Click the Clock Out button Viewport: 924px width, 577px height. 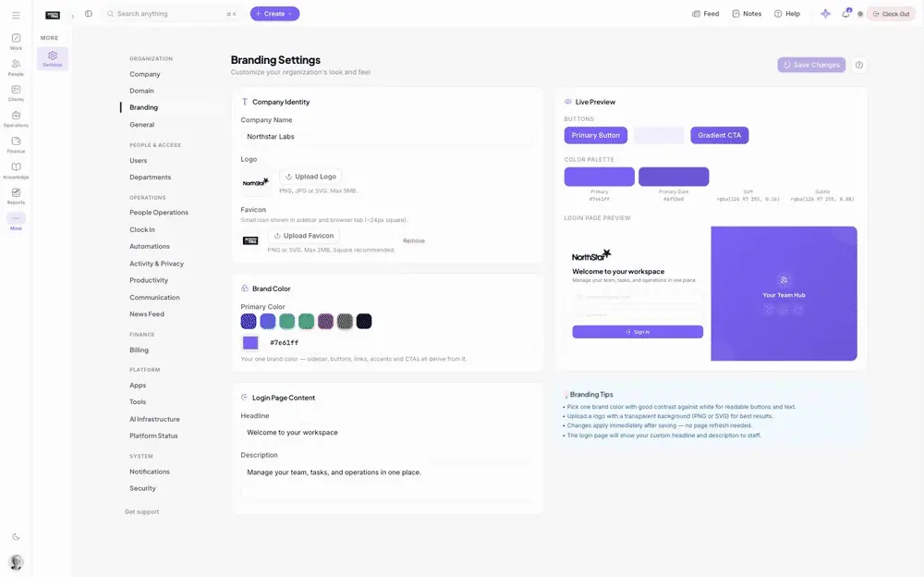click(891, 14)
